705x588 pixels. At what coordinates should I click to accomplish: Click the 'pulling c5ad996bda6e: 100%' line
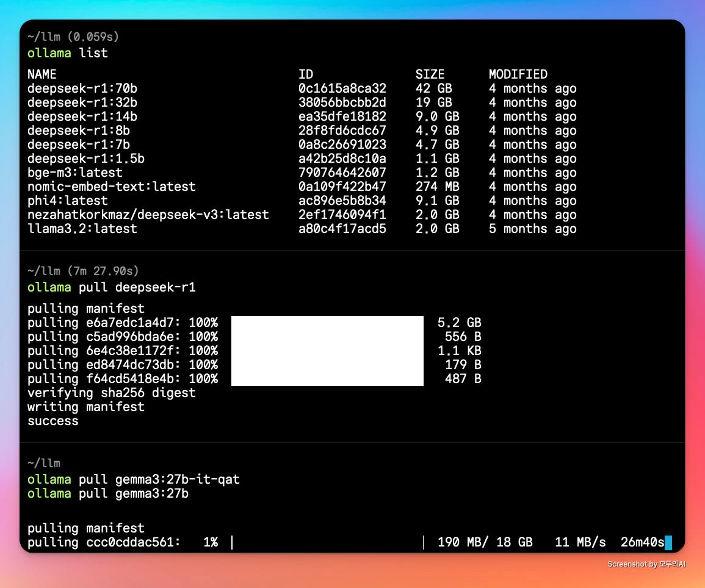(123, 337)
